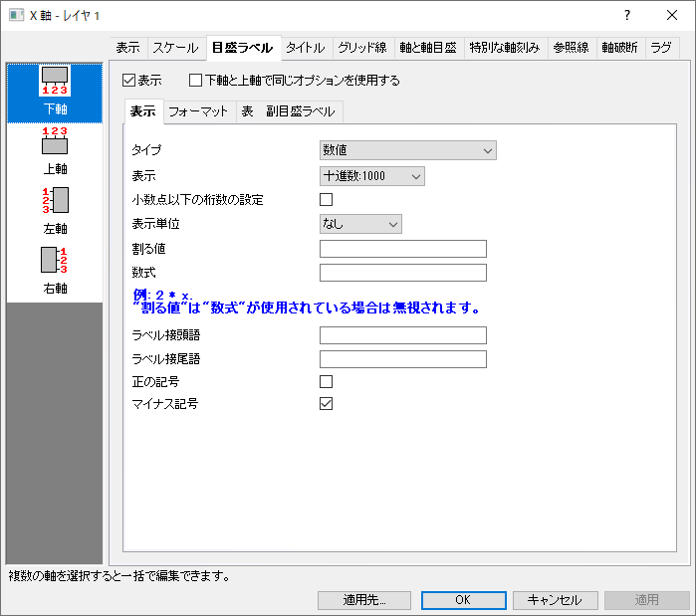Click the 適用 button
Image resolution: width=696 pixels, height=616 pixels.
pos(646,600)
